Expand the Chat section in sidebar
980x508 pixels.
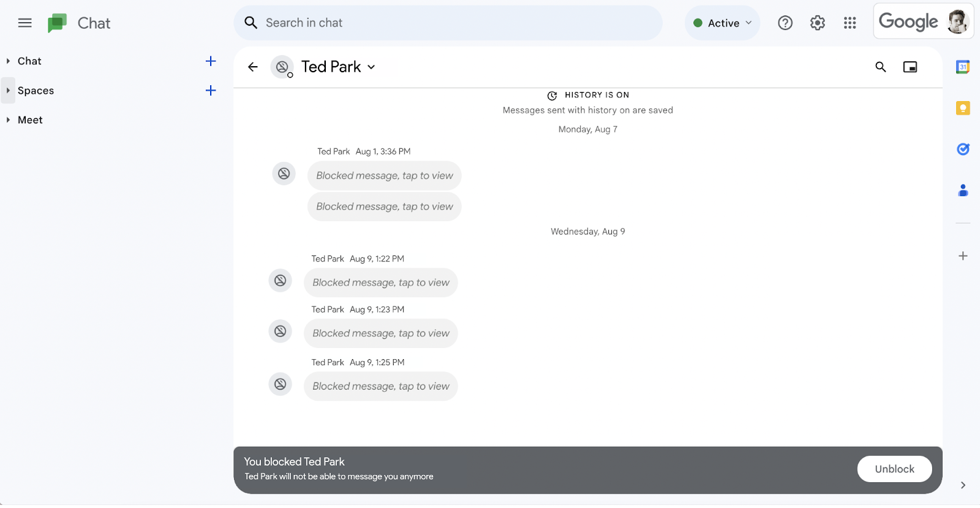(x=8, y=61)
